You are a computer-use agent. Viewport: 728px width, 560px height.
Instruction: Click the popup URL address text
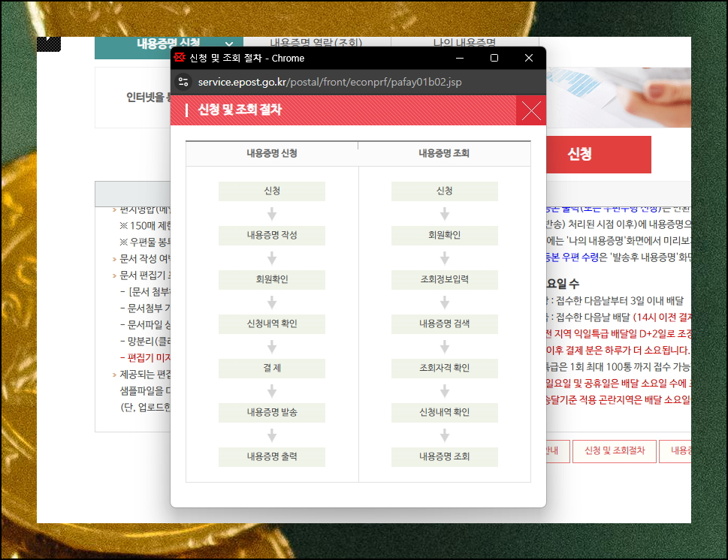tap(330, 82)
